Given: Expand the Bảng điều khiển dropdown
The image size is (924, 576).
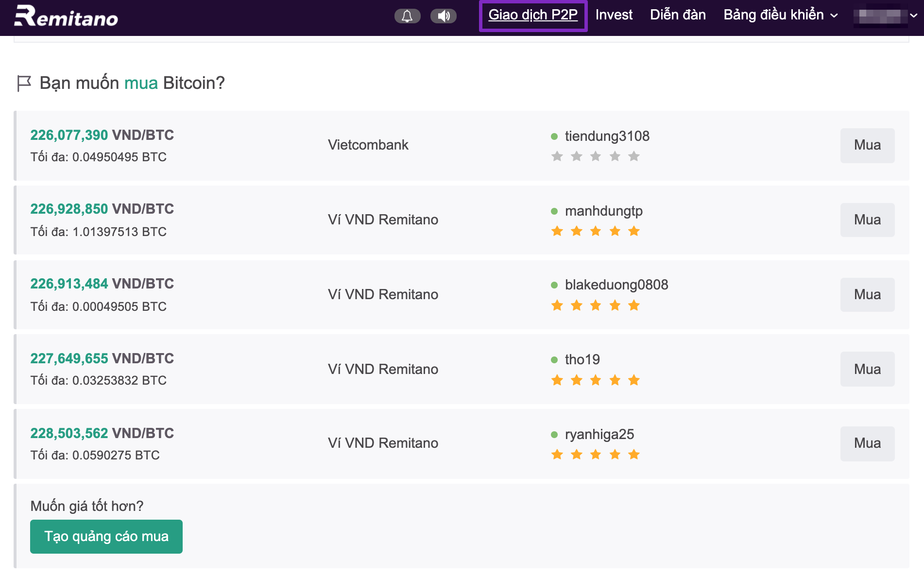Looking at the screenshot, I should click(x=781, y=15).
